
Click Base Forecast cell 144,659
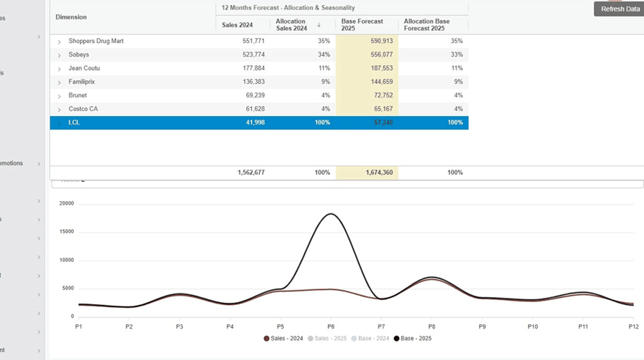[367, 82]
